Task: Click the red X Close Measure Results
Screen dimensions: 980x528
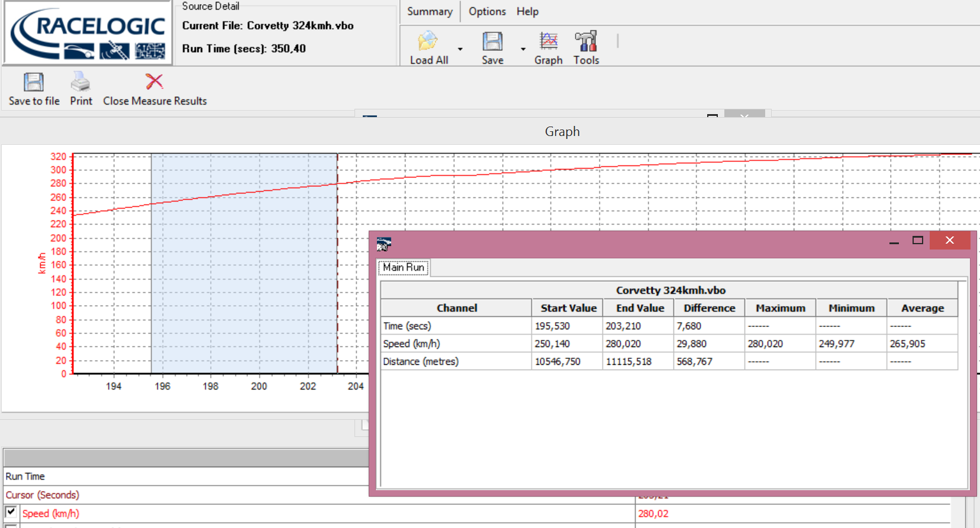Action: (x=154, y=82)
